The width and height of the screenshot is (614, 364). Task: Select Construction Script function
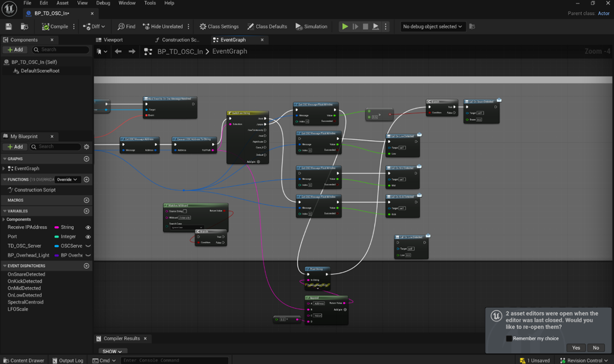pyautogui.click(x=35, y=190)
